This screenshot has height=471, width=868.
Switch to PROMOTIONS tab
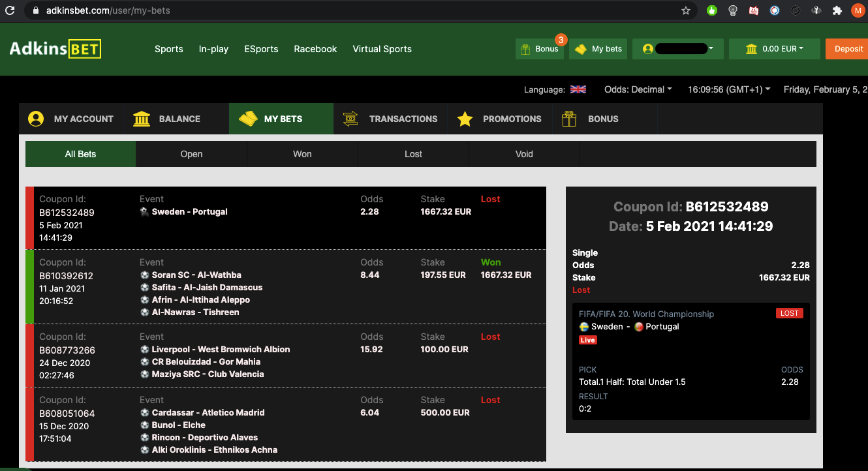click(499, 119)
